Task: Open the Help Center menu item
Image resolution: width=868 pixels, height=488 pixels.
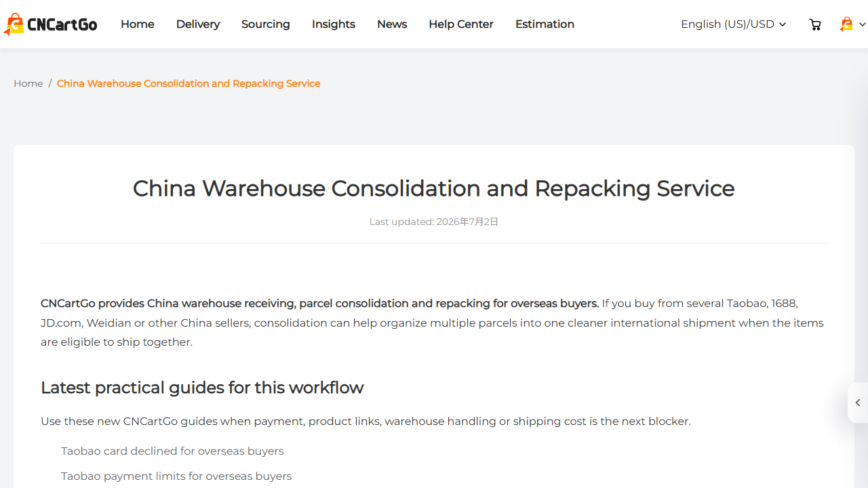Action: pos(461,24)
